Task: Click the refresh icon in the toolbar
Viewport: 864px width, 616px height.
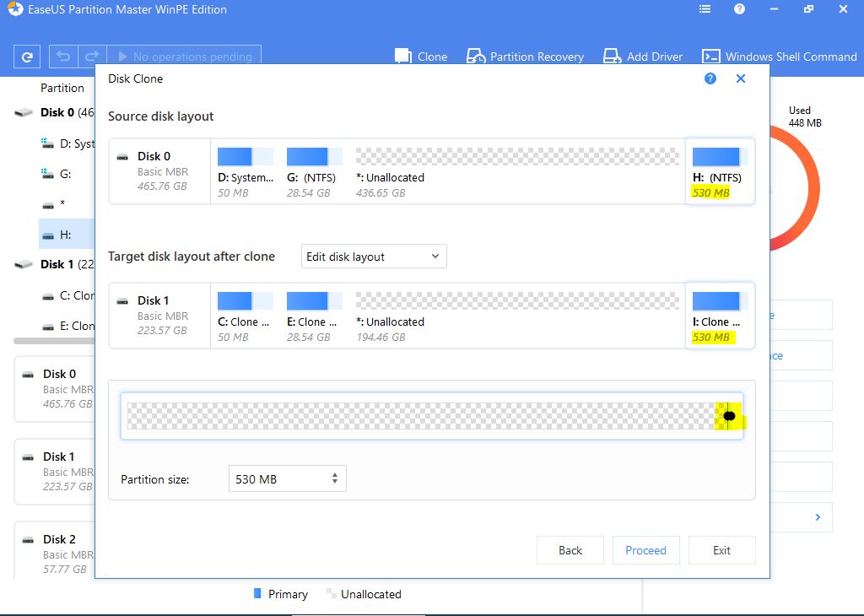Action: click(27, 57)
